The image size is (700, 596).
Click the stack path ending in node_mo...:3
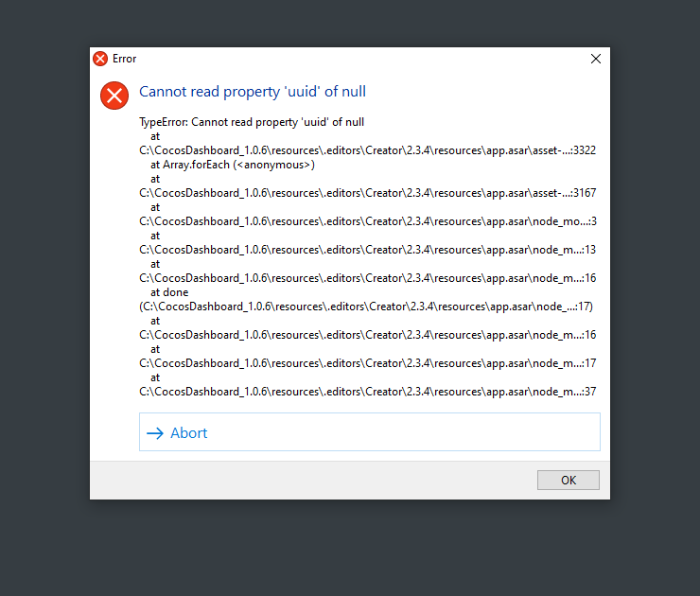(x=367, y=221)
